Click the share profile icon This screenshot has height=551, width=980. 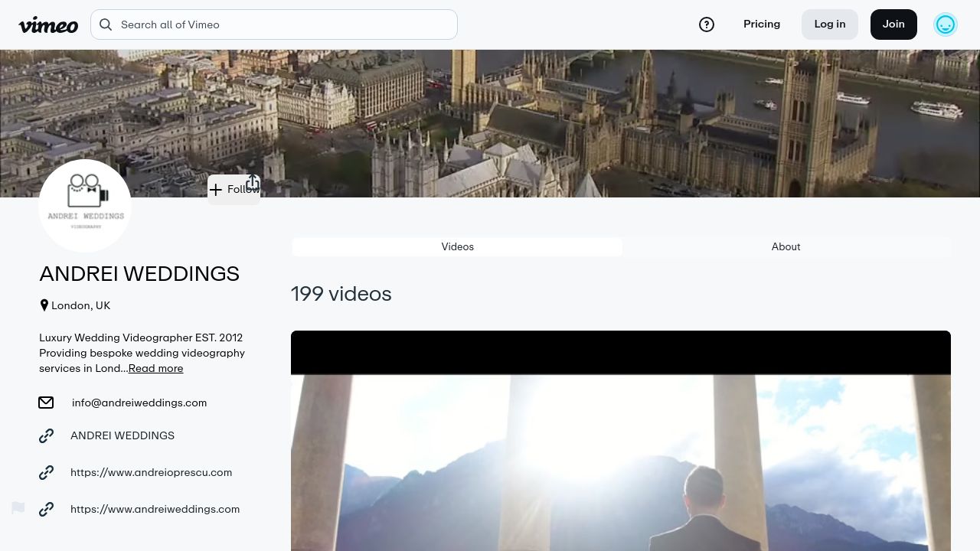point(253,184)
